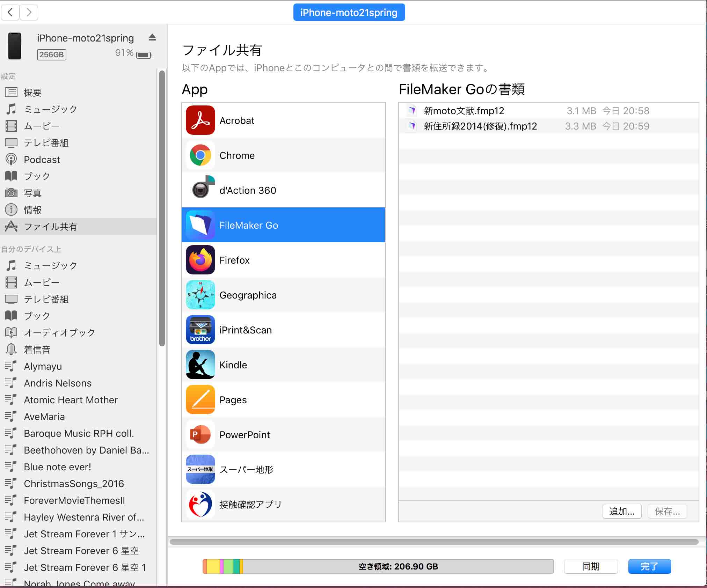Click the Kindle app icon
Screen dimensions: 707x588
(x=200, y=365)
